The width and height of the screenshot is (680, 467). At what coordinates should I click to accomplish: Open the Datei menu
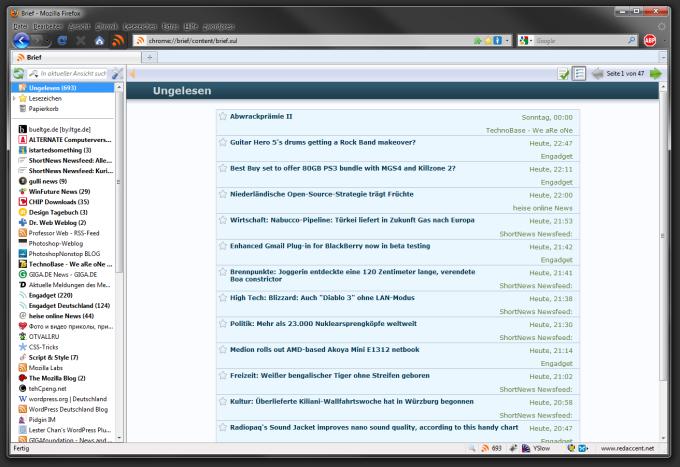point(20,26)
